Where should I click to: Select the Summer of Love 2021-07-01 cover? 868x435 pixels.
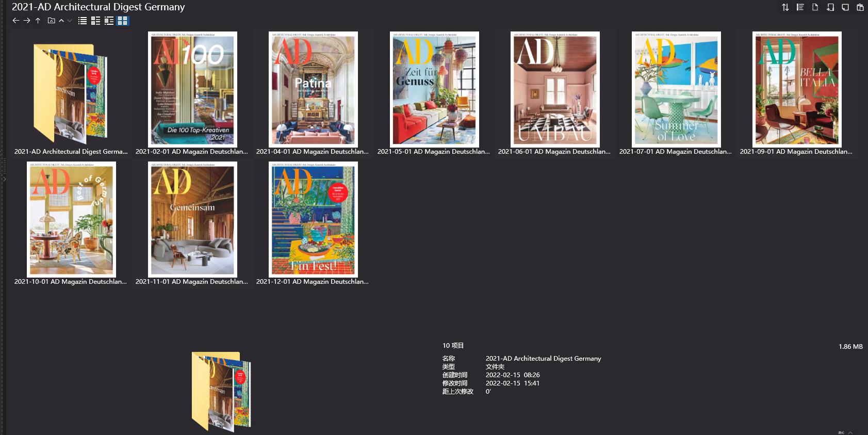[676, 89]
